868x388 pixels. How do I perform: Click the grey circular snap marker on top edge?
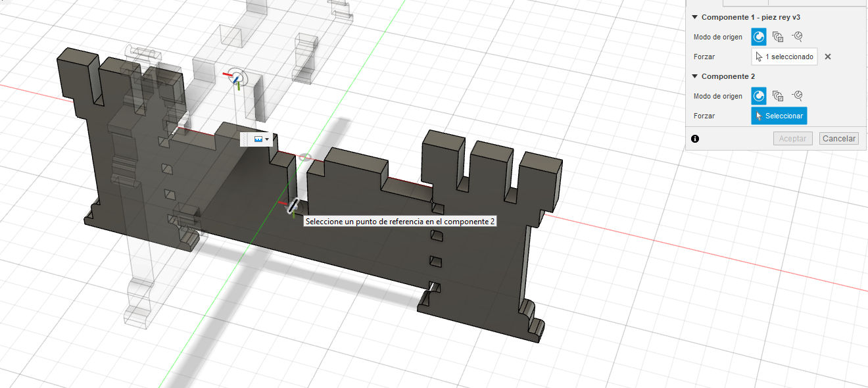pos(304,158)
